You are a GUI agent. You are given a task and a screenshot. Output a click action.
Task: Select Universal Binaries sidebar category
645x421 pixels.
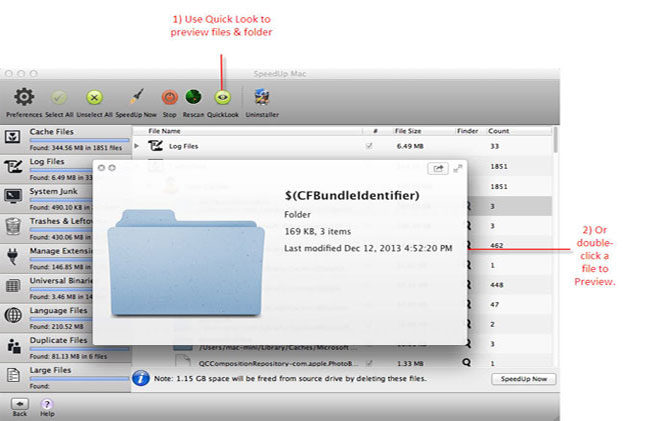point(46,288)
